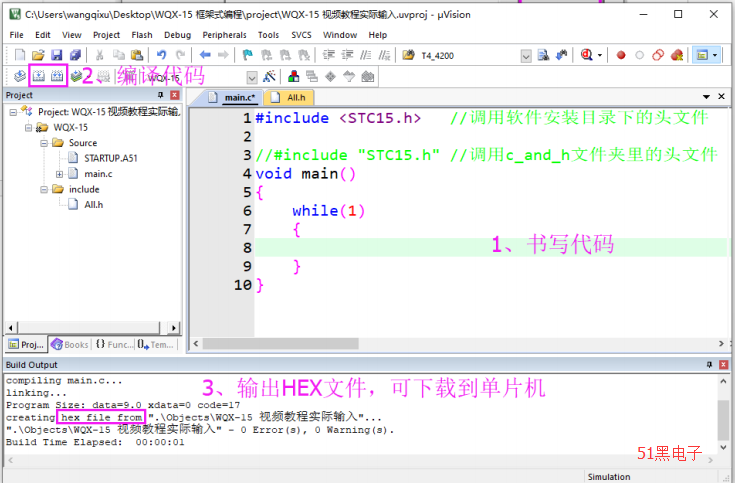Collapse the WQX-15 target node
The height and width of the screenshot is (483, 735).
(x=29, y=128)
